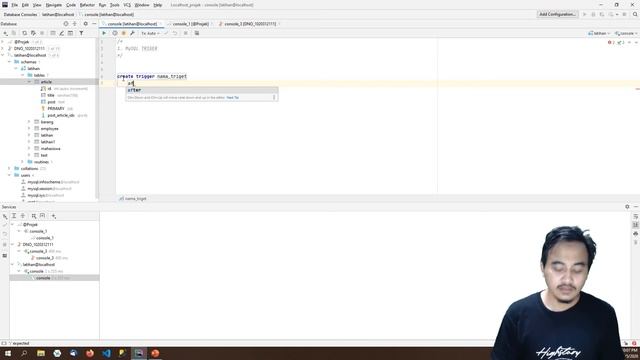Click the Rollback undo icon in console toolbar

(175, 33)
